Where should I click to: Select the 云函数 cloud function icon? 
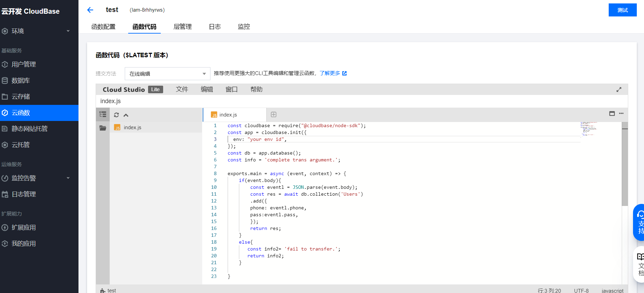(x=5, y=113)
